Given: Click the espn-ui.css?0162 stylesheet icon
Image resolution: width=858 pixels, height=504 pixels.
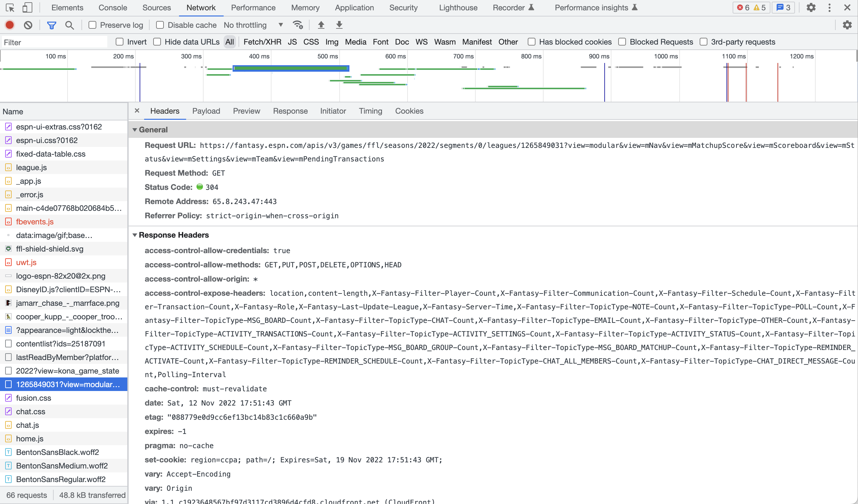Looking at the screenshot, I should 8,140.
